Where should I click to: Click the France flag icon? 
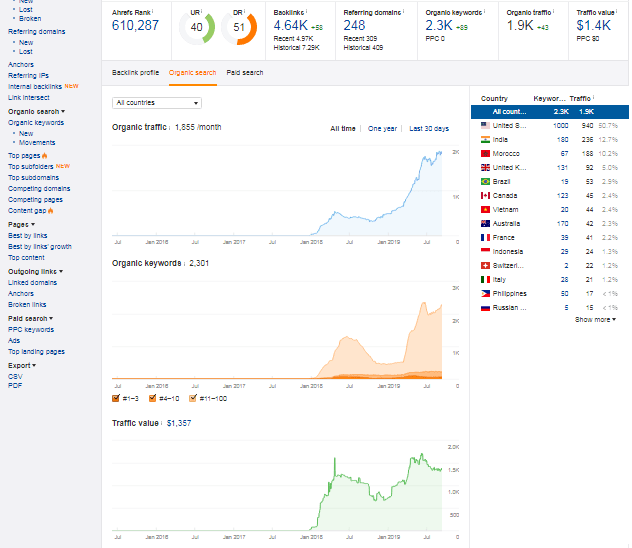pyautogui.click(x=485, y=238)
